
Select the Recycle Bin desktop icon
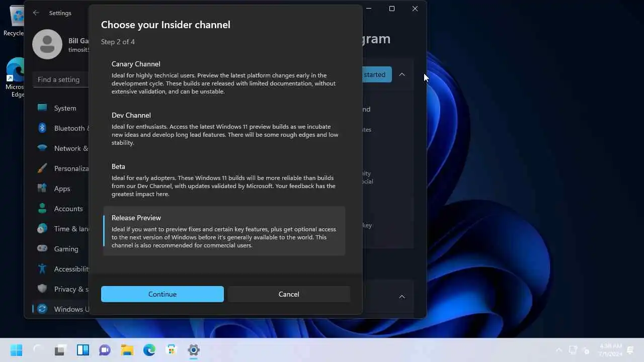click(14, 21)
